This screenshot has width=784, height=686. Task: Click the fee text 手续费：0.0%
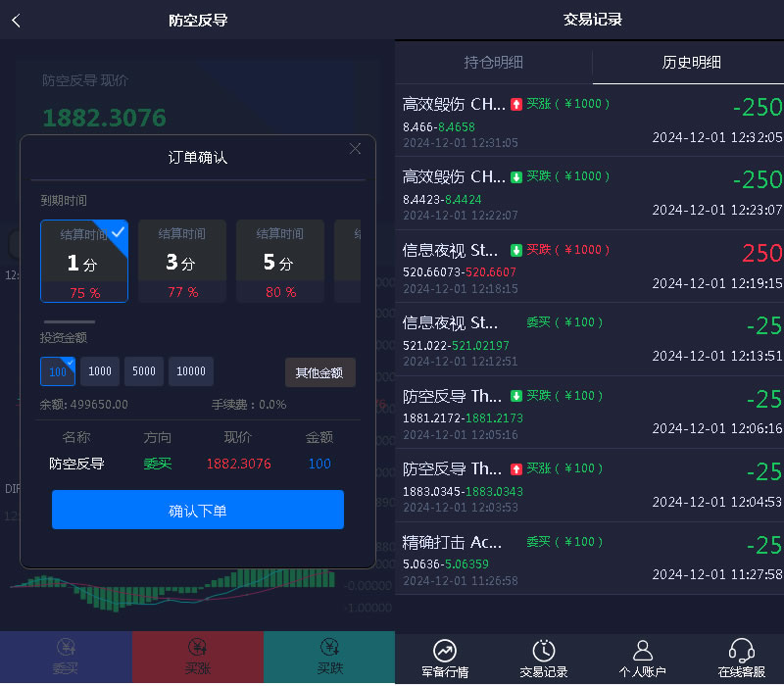[x=249, y=405]
